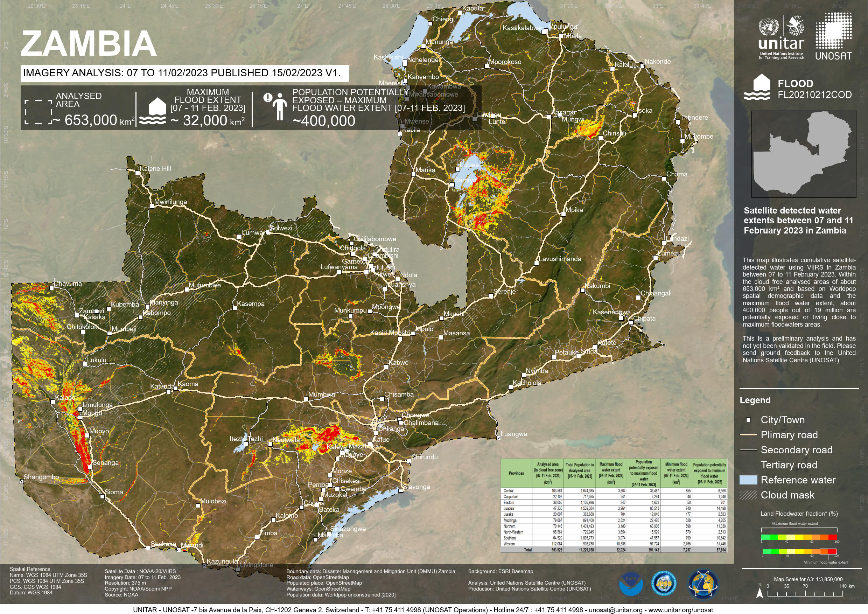Click the person icon for population exposed
The image size is (868, 614).
tap(279, 107)
